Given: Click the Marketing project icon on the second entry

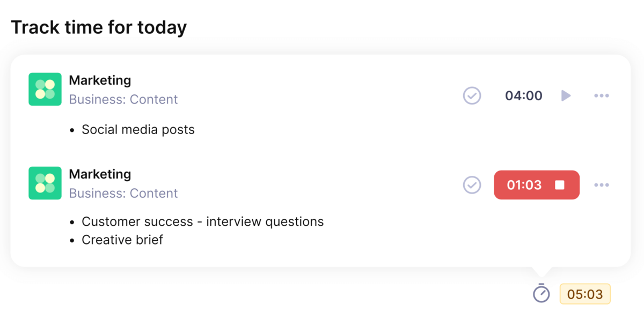Looking at the screenshot, I should point(45,183).
